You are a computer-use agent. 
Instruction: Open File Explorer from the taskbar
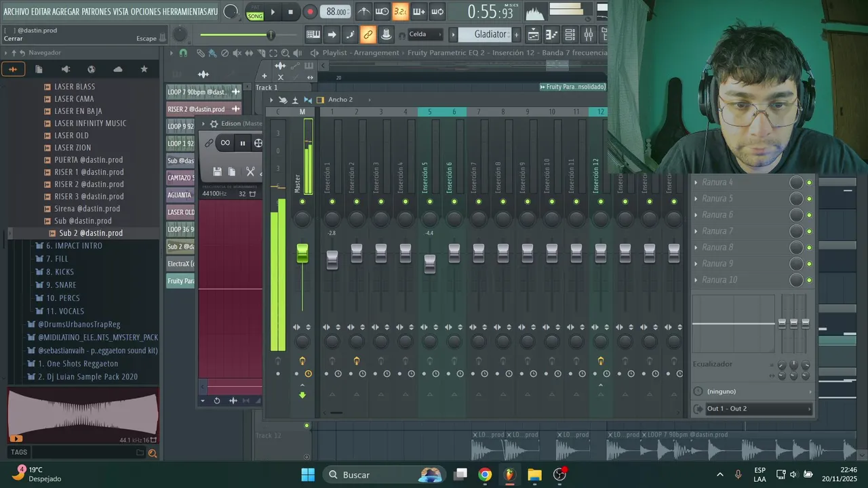534,474
